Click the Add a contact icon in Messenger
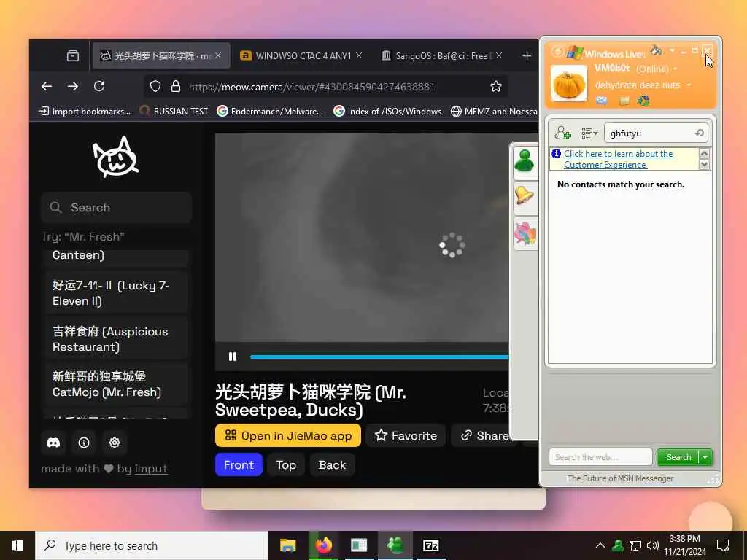747x560 pixels. click(x=563, y=133)
